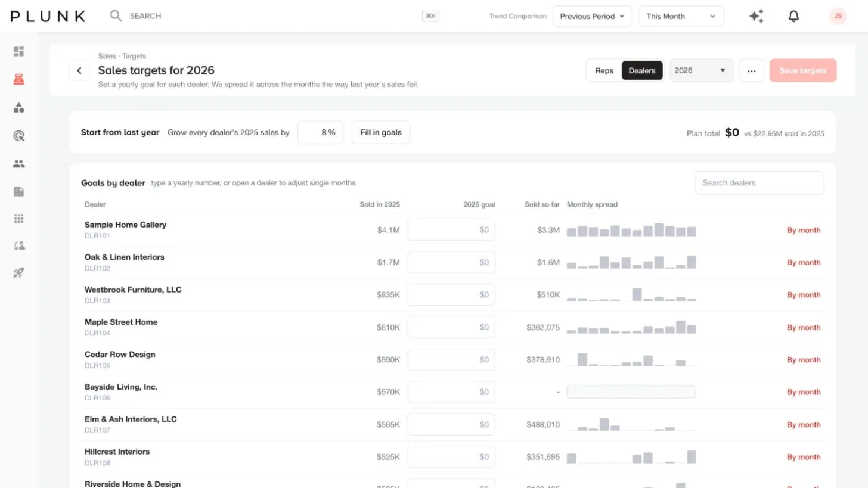Open the person with arrows sidebar icon
This screenshot has height=488, width=868.
(x=18, y=245)
